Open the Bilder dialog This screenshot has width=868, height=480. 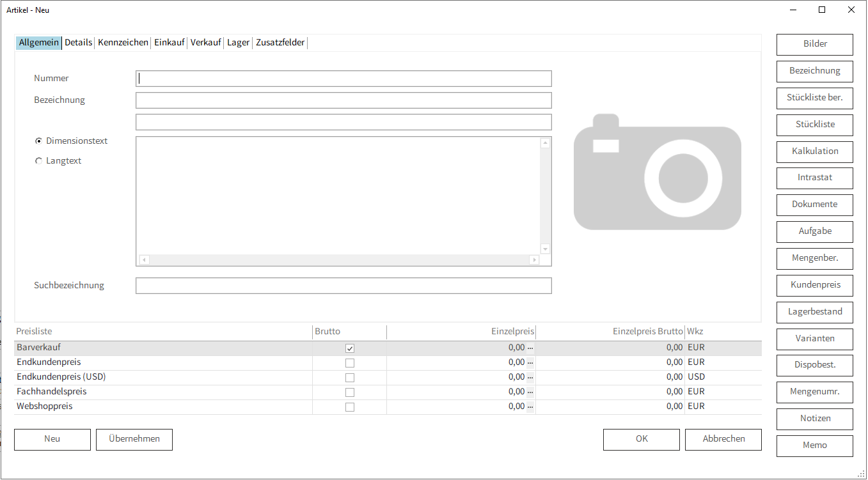click(815, 44)
